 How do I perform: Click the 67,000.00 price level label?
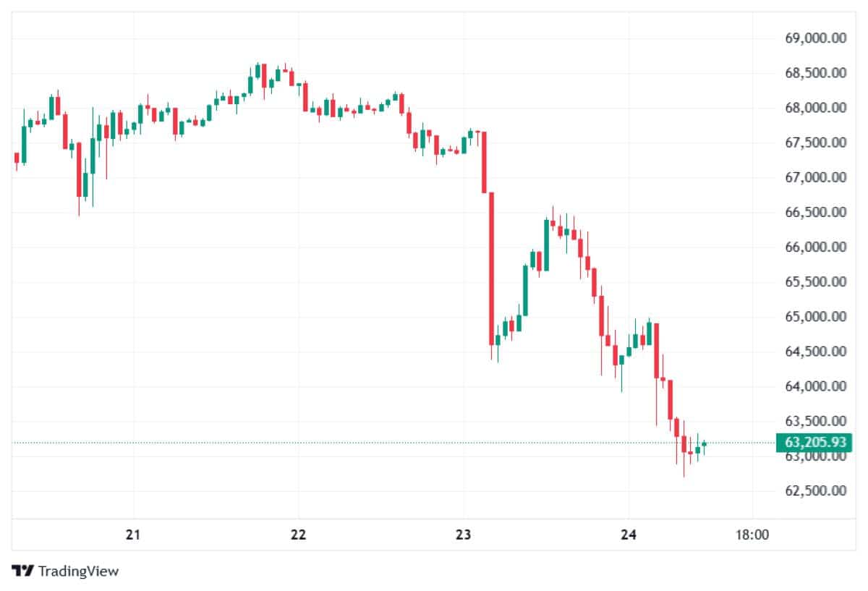pyautogui.click(x=815, y=177)
